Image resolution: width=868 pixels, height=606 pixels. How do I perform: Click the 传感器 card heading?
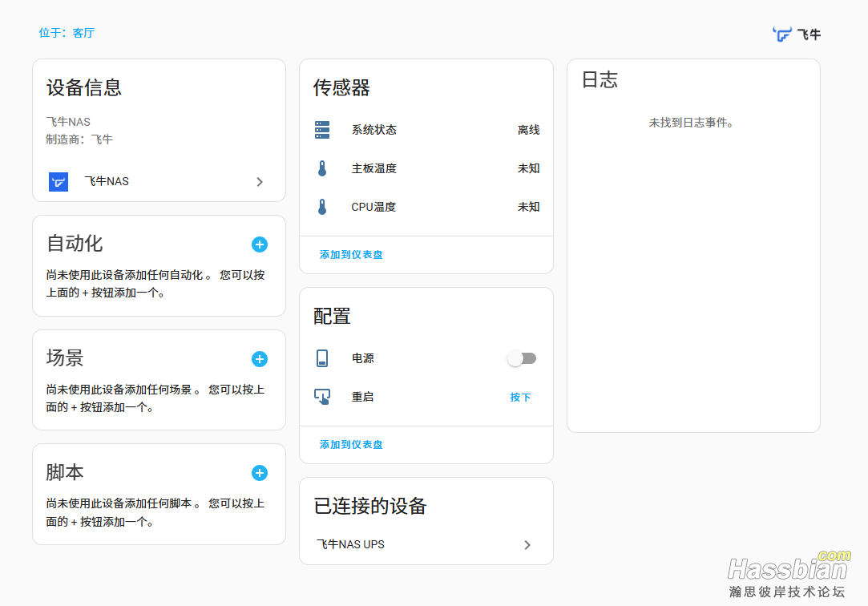(341, 87)
